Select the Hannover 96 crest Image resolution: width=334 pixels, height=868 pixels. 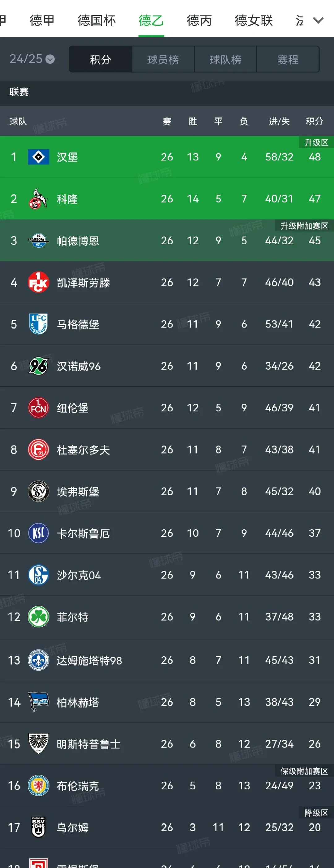pos(38,366)
